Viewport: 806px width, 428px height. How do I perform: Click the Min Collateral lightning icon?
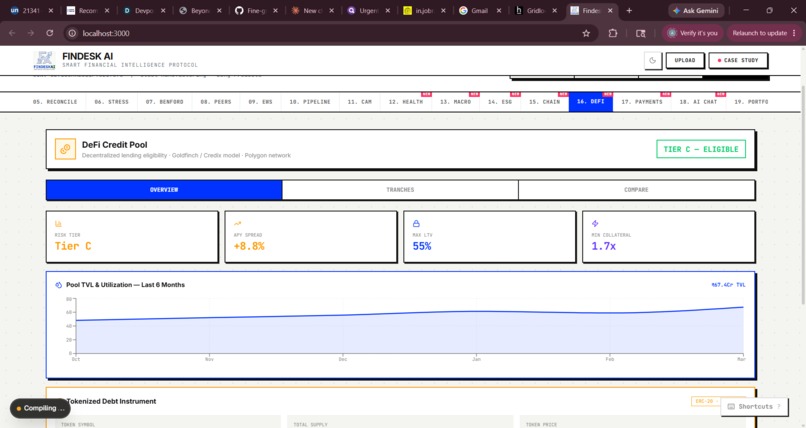coord(595,224)
